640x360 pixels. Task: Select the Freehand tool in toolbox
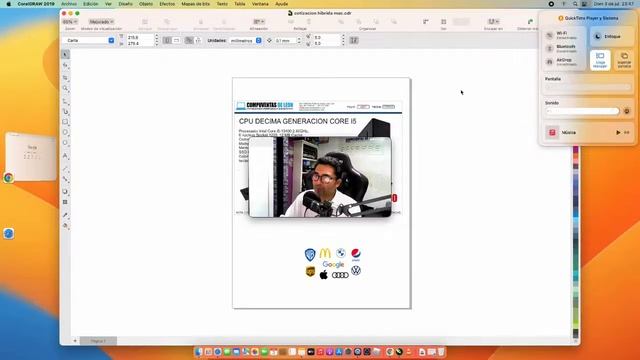pos(65,101)
